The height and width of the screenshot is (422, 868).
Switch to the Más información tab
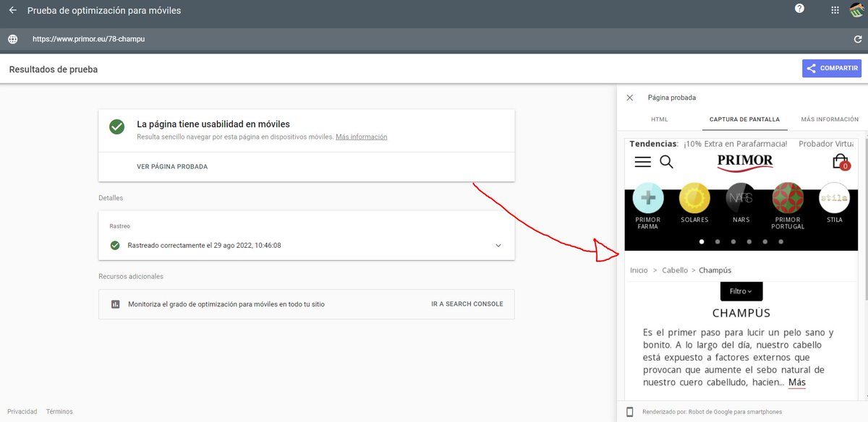click(x=830, y=119)
